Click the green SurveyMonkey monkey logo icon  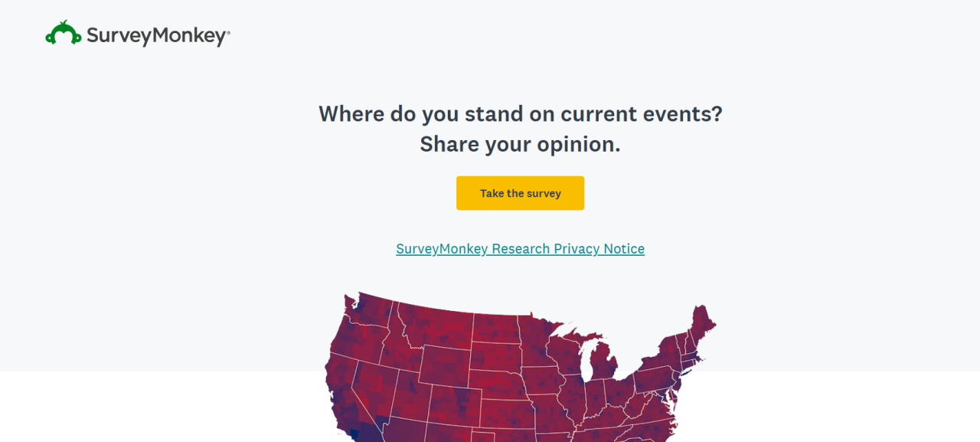[x=64, y=33]
